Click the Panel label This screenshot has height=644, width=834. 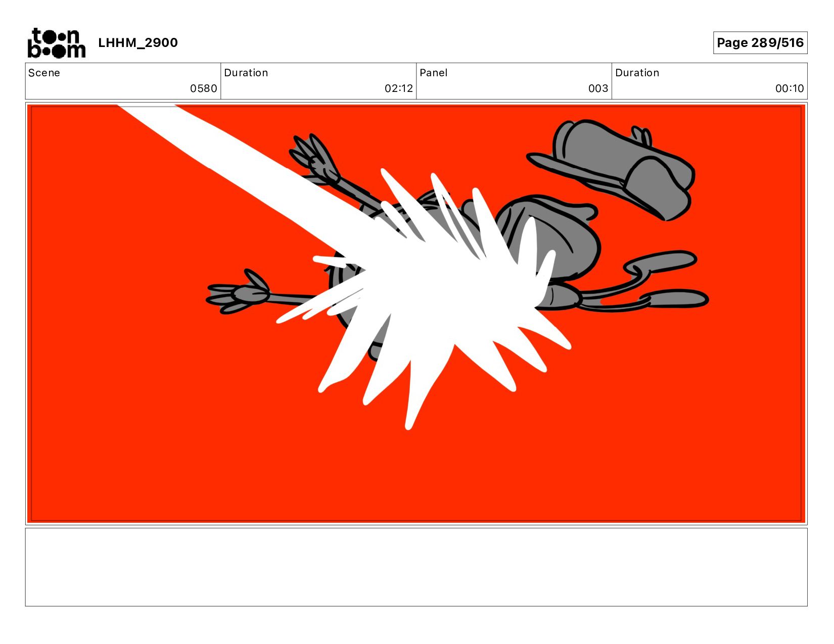click(434, 73)
